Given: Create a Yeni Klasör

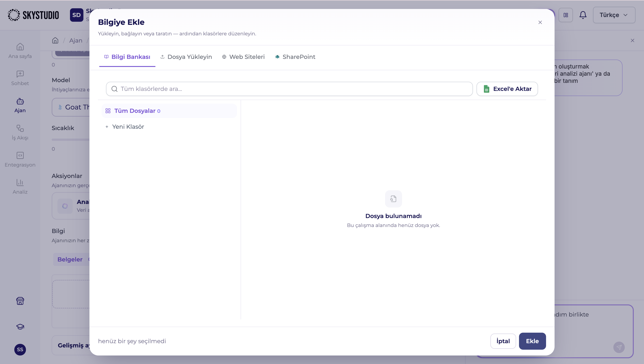Looking at the screenshot, I should [x=125, y=127].
